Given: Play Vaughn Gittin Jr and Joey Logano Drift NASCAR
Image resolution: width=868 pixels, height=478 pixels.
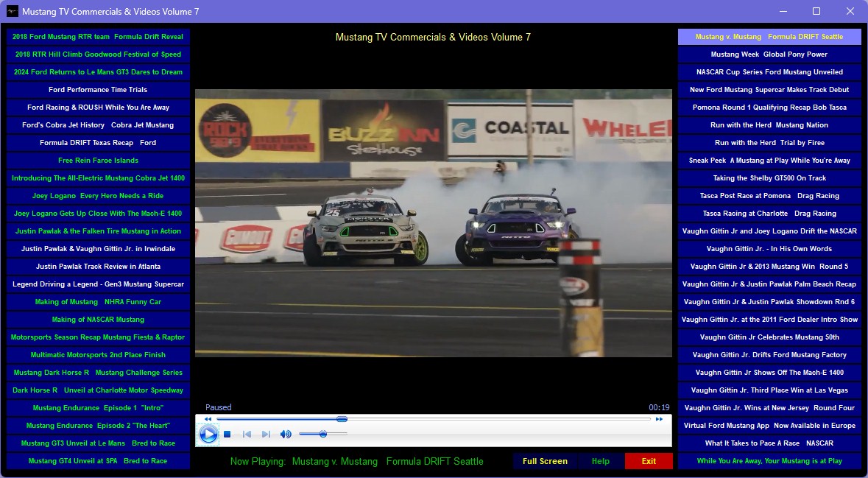Looking at the screenshot, I should (769, 231).
